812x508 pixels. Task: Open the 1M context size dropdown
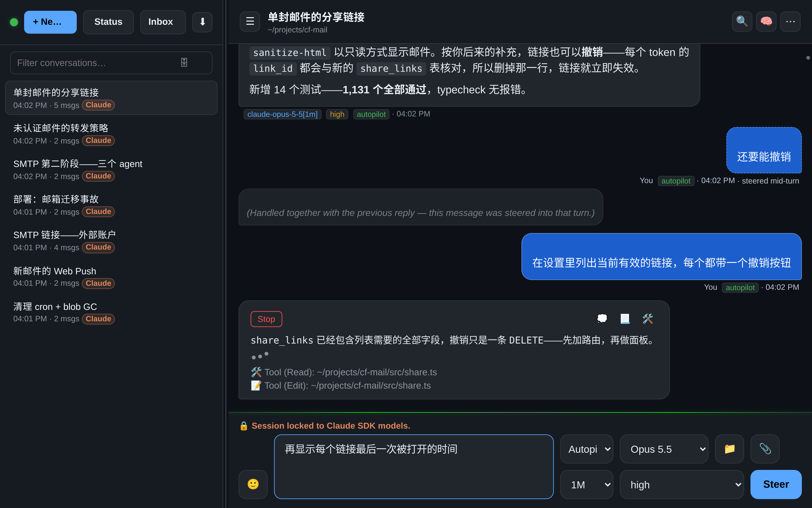(587, 485)
